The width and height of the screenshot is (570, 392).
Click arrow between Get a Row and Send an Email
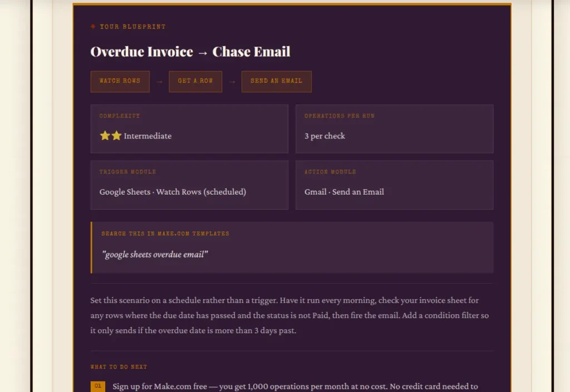tap(232, 82)
